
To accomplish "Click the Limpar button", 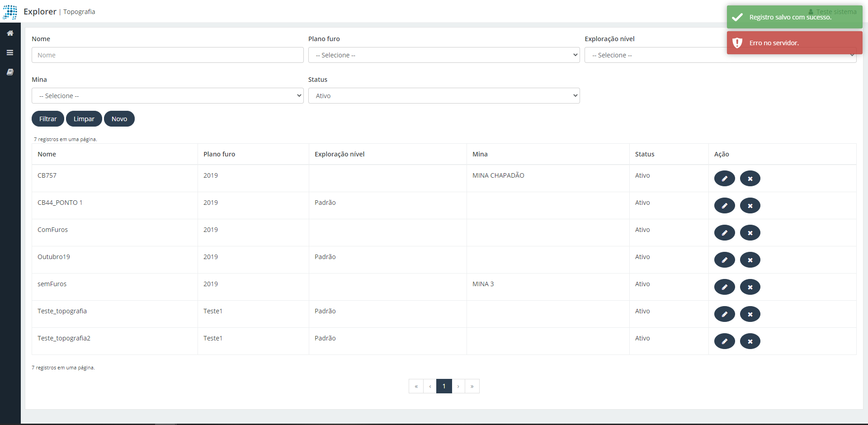I will click(x=84, y=119).
